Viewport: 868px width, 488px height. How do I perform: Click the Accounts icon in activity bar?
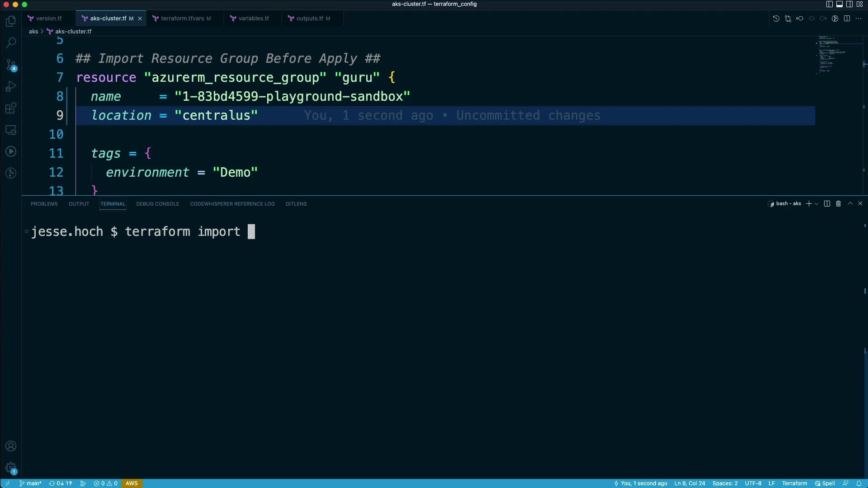(x=11, y=446)
